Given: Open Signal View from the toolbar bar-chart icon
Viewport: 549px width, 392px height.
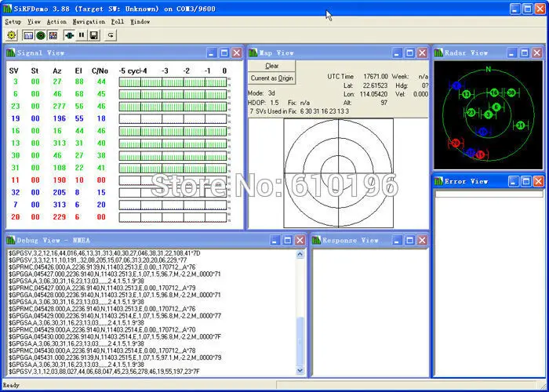Looking at the screenshot, I should pyautogui.click(x=29, y=35).
